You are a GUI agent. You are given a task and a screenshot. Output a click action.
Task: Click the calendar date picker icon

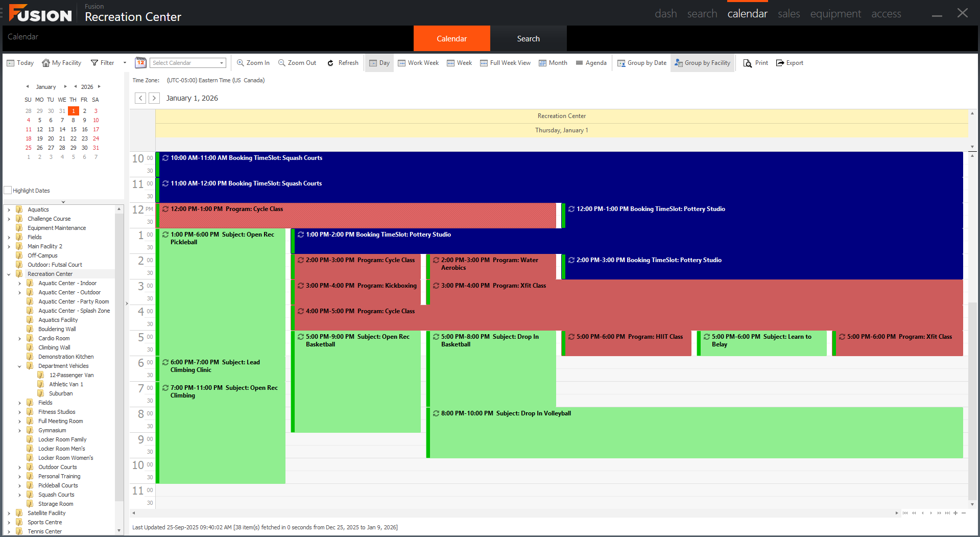coord(140,63)
